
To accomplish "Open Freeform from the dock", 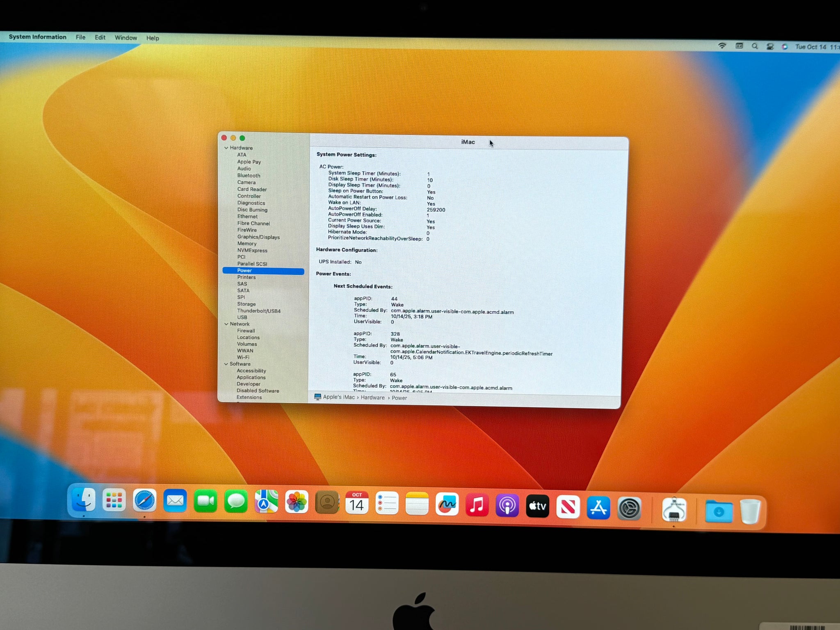I will point(447,504).
